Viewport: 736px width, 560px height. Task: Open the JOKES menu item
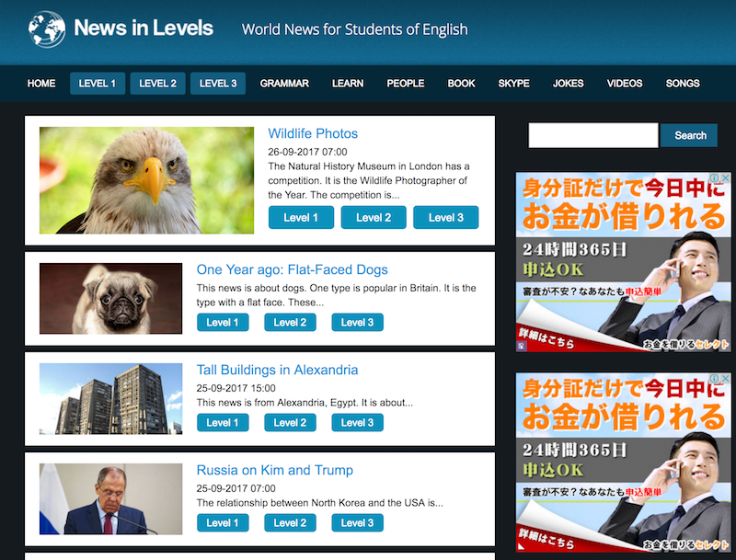point(568,84)
